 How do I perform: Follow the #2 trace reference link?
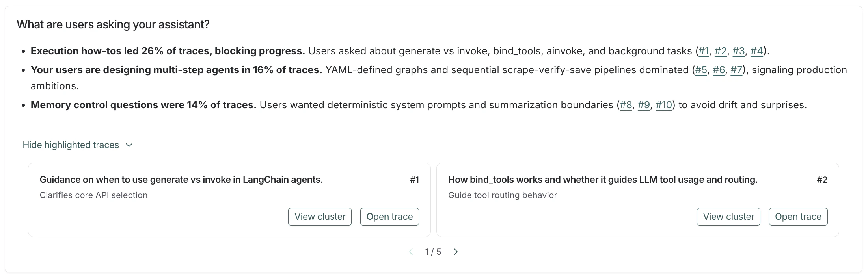pyautogui.click(x=721, y=51)
